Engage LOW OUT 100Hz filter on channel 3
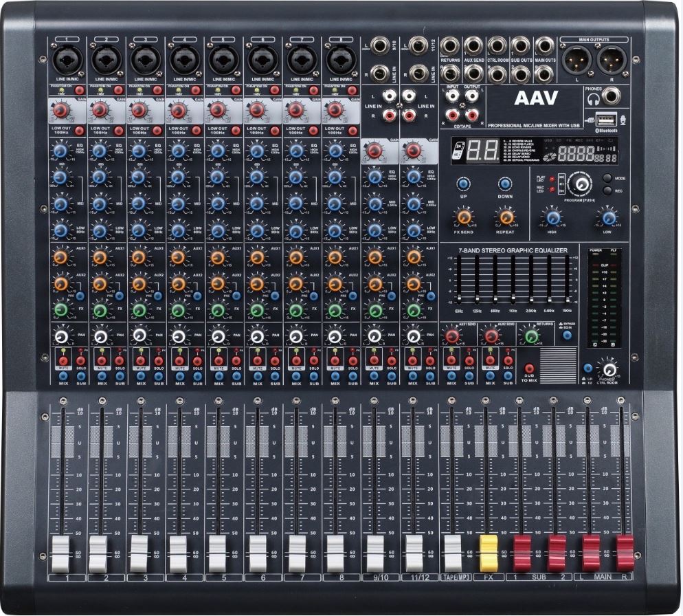 [x=156, y=130]
